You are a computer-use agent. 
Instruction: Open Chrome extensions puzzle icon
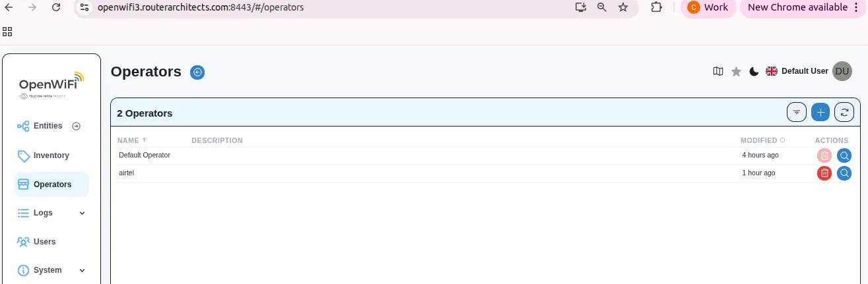656,7
